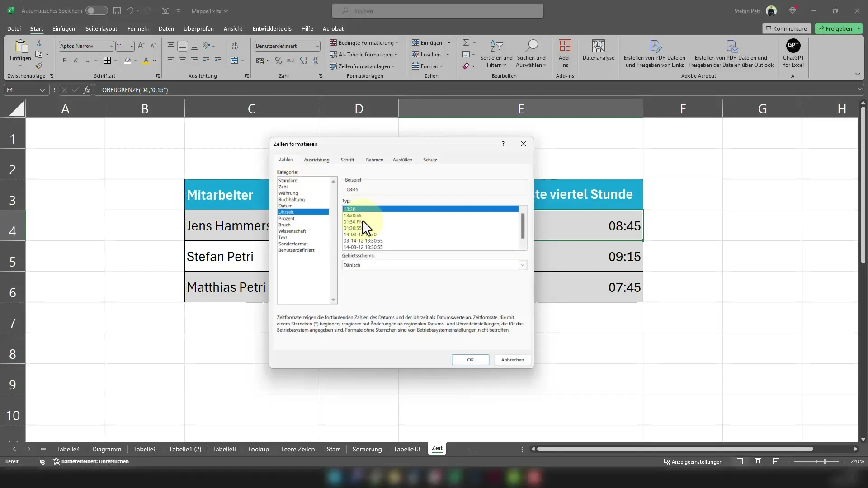
Task: Click the Freigeben button
Action: click(x=839, y=28)
